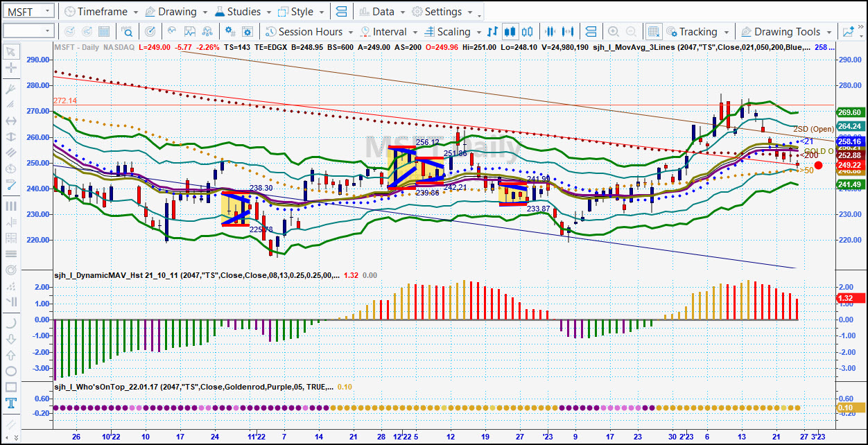
Task: Click the 258.16 blue price label
Action: pyautogui.click(x=849, y=141)
